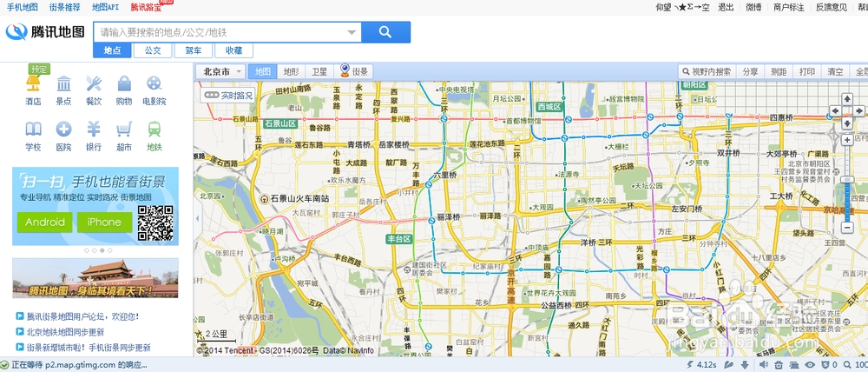Screen dimensions: 868x372
Task: Pick the 学校 school icon
Action: (x=33, y=130)
